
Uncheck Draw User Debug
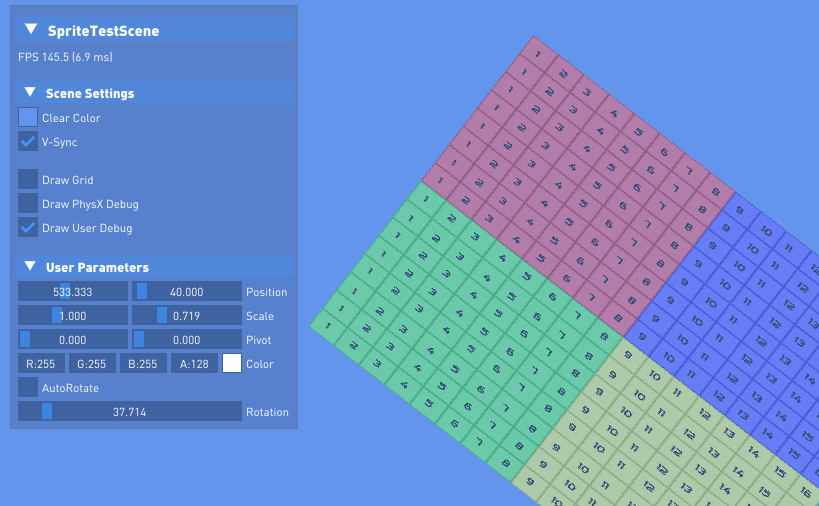click(28, 227)
